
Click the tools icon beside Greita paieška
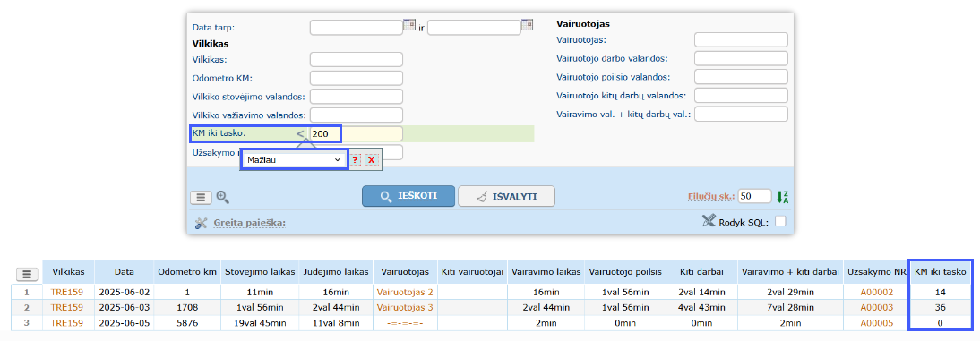coord(201,222)
